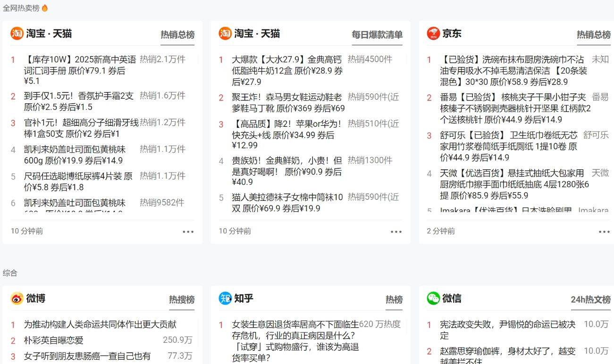Select the Weibo 热搜榜 tab
This screenshot has width=614, height=364.
pyautogui.click(x=182, y=300)
